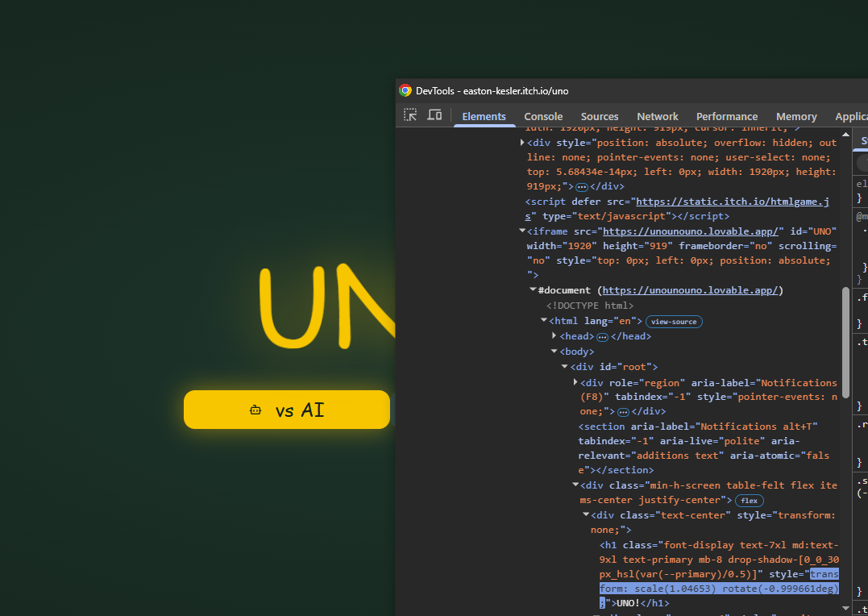Click the DOM tree scroll down arrow

845,608
